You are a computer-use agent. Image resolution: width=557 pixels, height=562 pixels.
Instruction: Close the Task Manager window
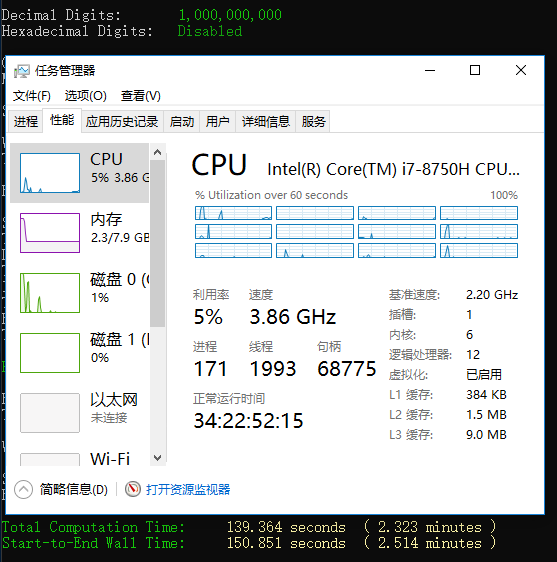(521, 70)
